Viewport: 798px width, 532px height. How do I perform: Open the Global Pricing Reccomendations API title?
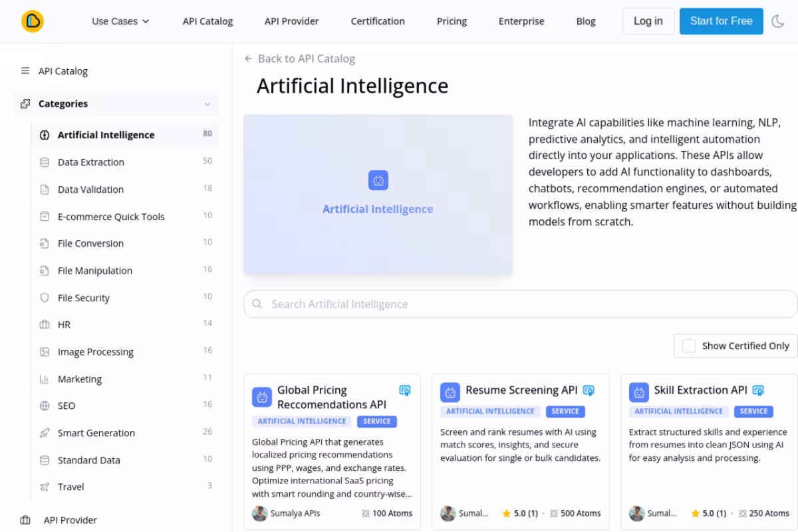pyautogui.click(x=332, y=397)
